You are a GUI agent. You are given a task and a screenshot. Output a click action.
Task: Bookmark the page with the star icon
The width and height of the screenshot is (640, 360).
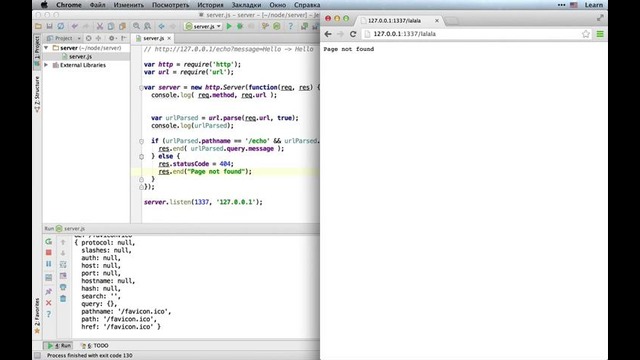[586, 34]
